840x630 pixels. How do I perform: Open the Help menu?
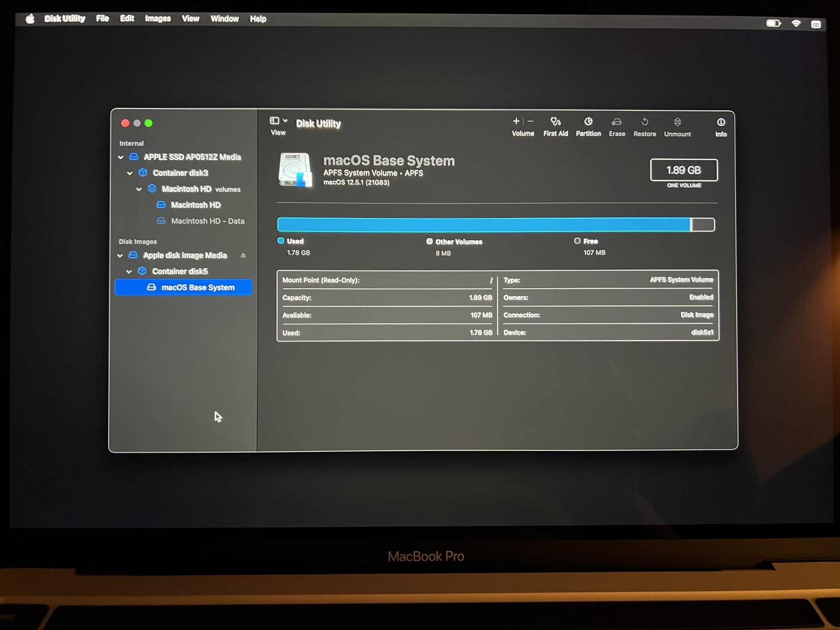pyautogui.click(x=258, y=19)
